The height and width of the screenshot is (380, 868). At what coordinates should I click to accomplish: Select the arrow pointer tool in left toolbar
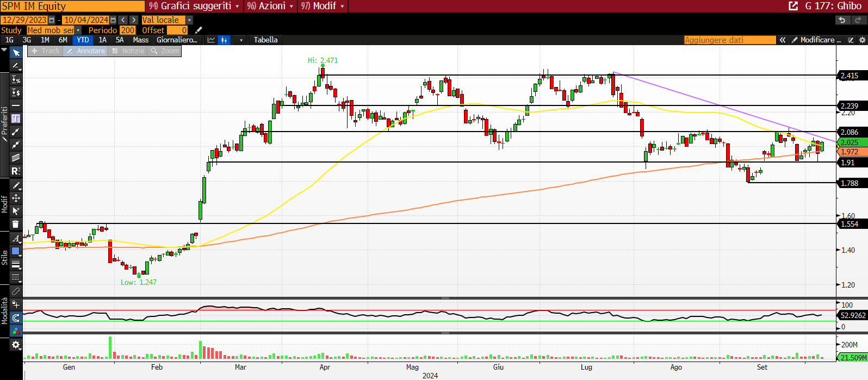16,53
